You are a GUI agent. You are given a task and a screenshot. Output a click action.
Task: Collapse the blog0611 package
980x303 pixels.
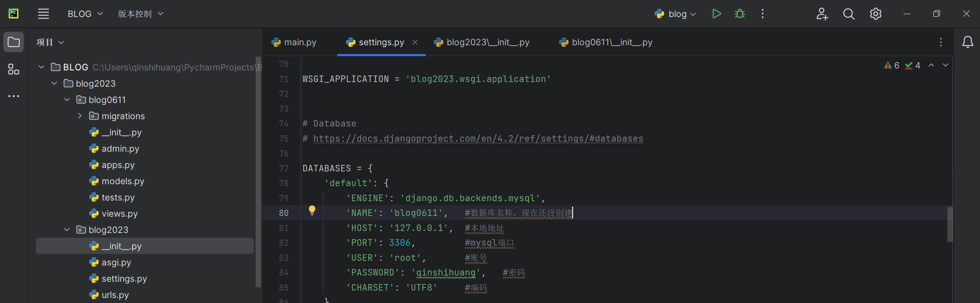click(67, 99)
